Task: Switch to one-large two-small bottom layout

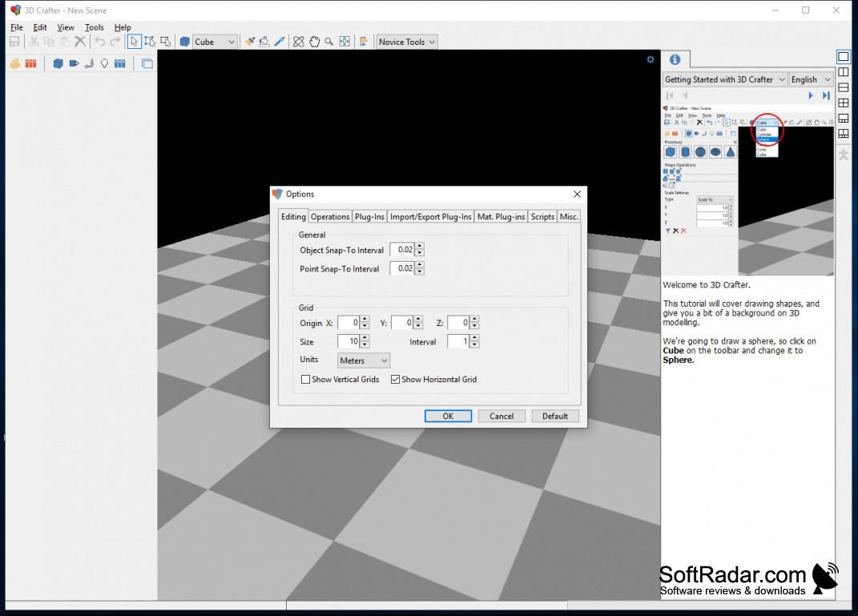Action: (844, 118)
